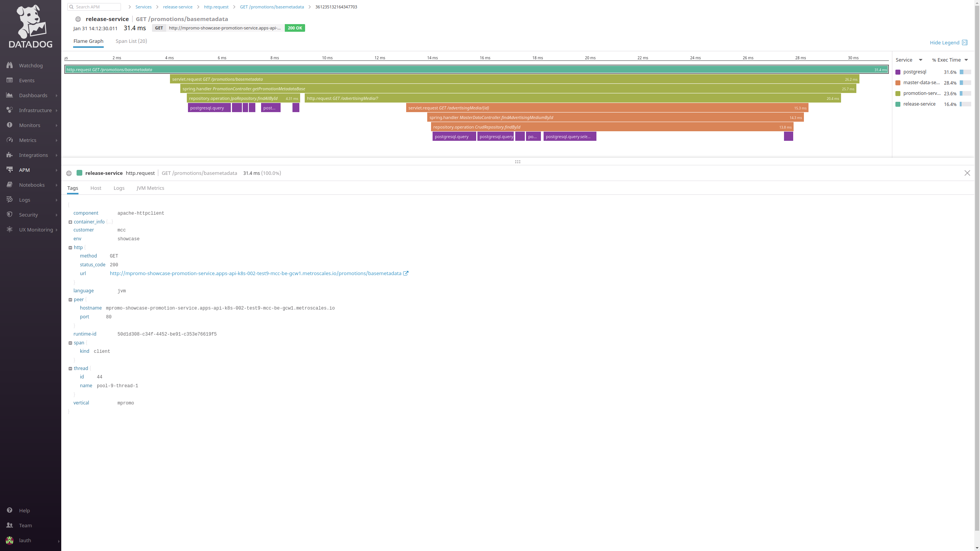Open the Security section
980x551 pixels.
pos(28,215)
